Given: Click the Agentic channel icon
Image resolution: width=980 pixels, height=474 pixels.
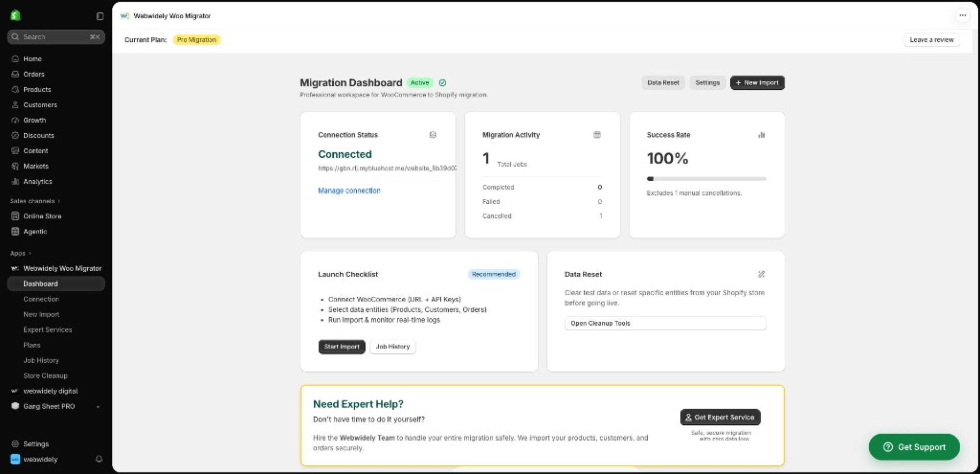Looking at the screenshot, I should pos(15,231).
